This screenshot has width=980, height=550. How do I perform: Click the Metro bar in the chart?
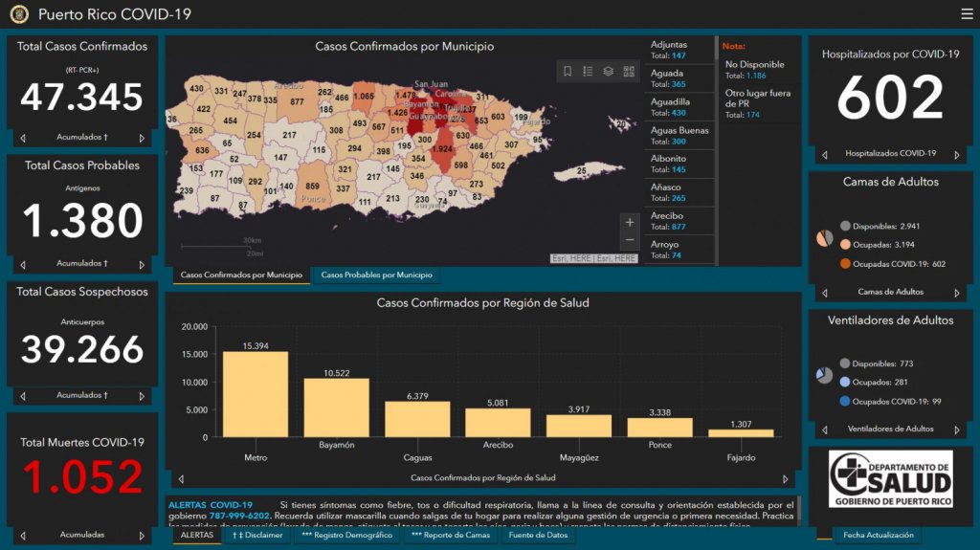pyautogui.click(x=255, y=394)
